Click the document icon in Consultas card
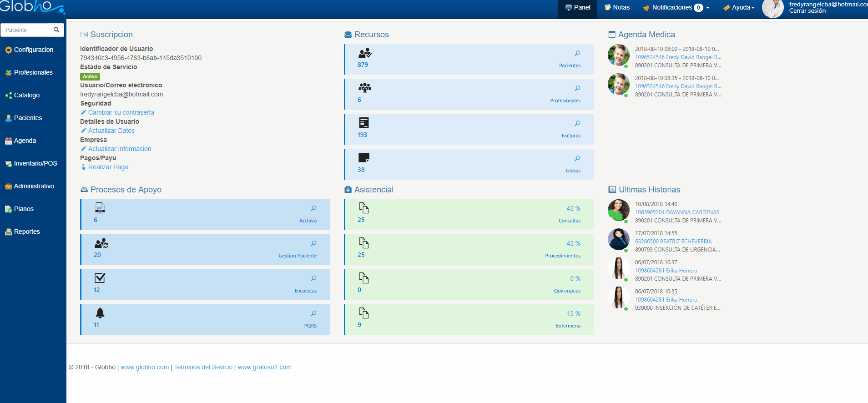 (364, 208)
